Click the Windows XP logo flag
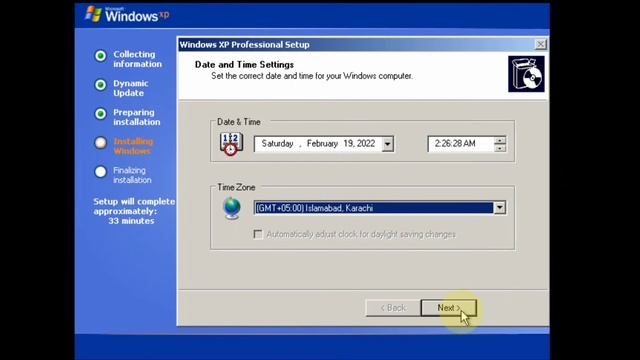640x360 pixels. pyautogui.click(x=93, y=14)
